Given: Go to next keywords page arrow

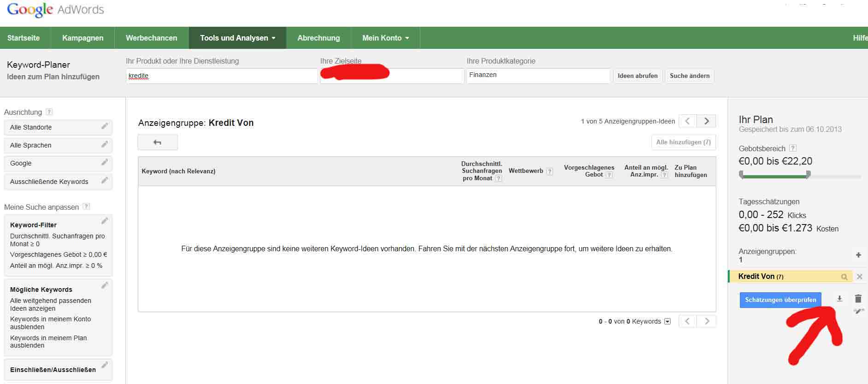Looking at the screenshot, I should click(x=707, y=321).
